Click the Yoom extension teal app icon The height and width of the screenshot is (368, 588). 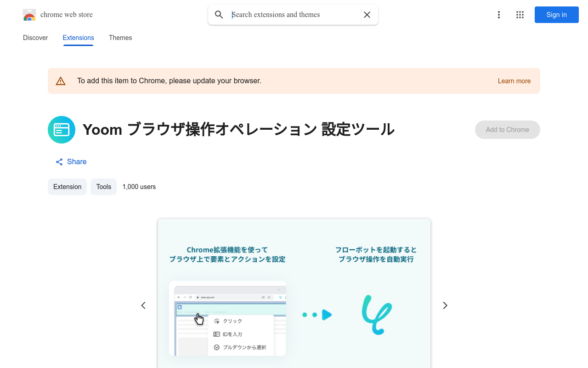tap(61, 129)
